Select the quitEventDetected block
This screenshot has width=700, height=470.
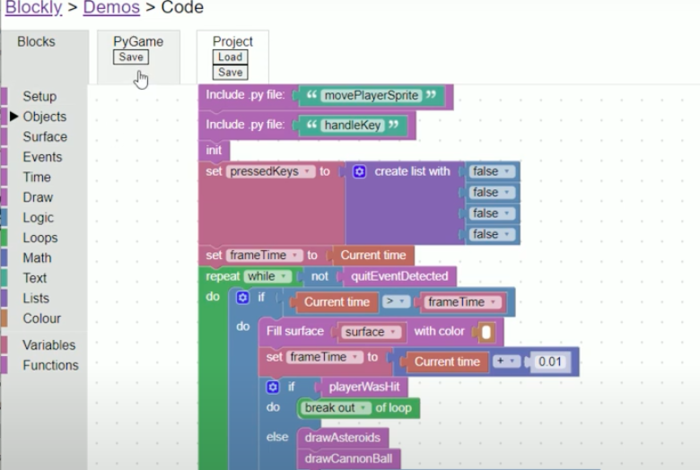[399, 276]
